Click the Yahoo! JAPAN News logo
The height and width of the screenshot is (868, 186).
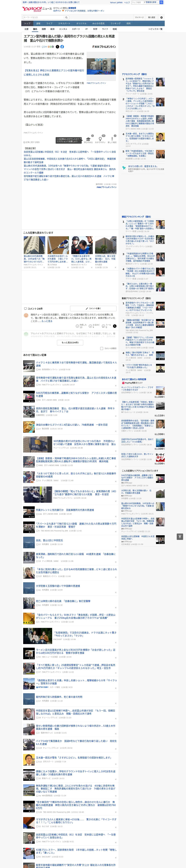(37, 9)
